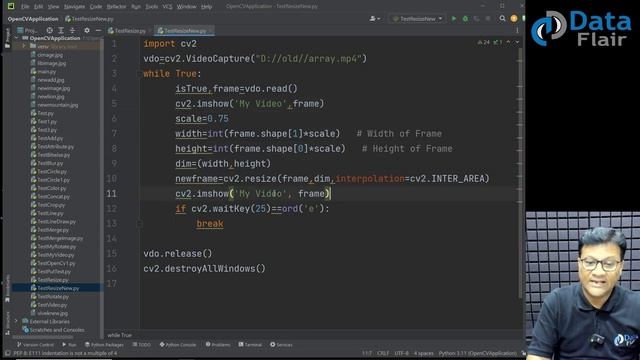Expand External Libraries node

tap(16, 321)
